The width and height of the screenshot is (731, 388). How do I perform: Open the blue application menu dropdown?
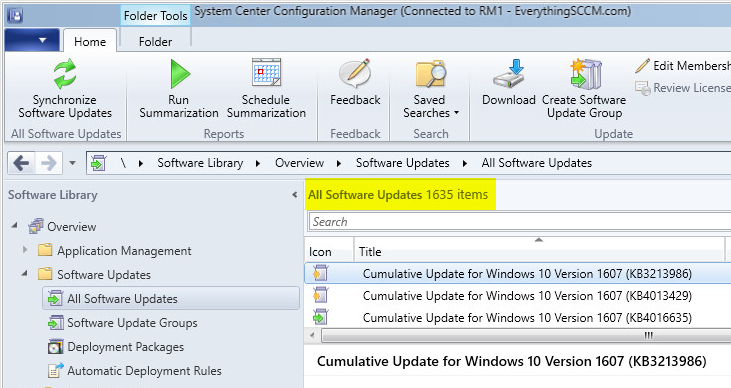click(32, 40)
